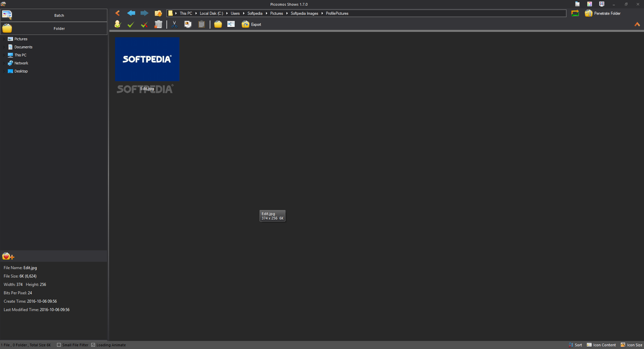Expand the Pictures tree node arrow
644x349 pixels.
tap(4, 39)
